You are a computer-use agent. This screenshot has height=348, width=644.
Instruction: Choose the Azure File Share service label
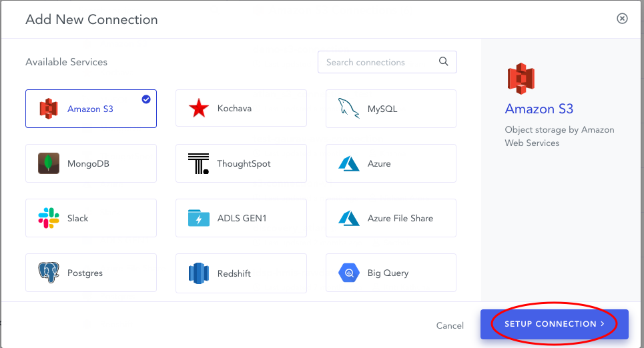[x=400, y=218]
